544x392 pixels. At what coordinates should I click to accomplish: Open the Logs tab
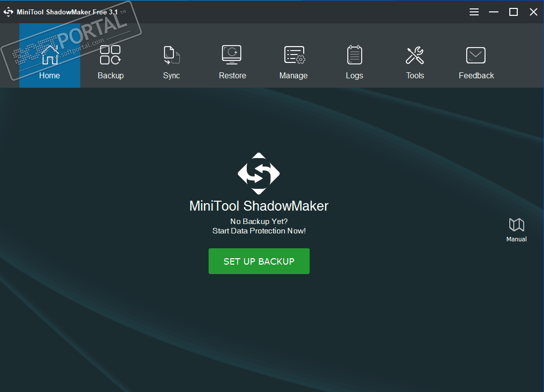pyautogui.click(x=354, y=56)
